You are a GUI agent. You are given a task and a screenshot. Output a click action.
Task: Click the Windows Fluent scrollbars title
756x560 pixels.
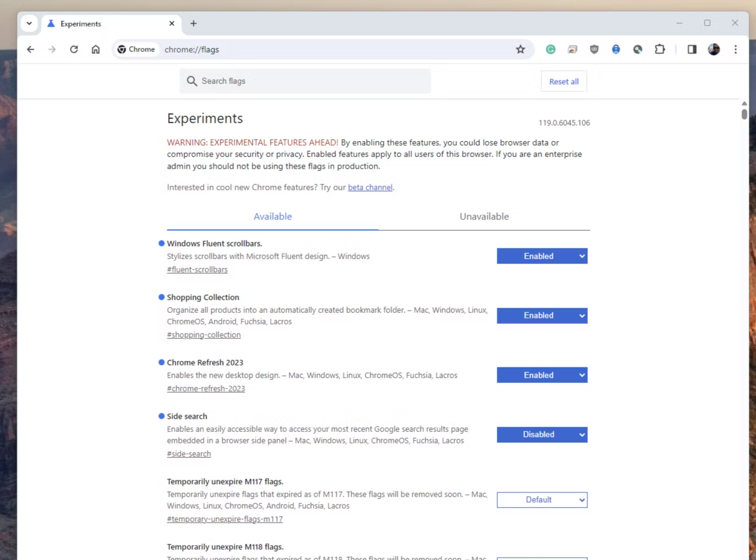coord(215,243)
